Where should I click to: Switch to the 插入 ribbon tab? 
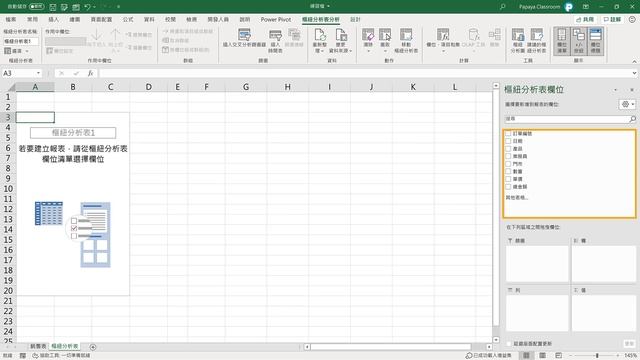pyautogui.click(x=53, y=19)
